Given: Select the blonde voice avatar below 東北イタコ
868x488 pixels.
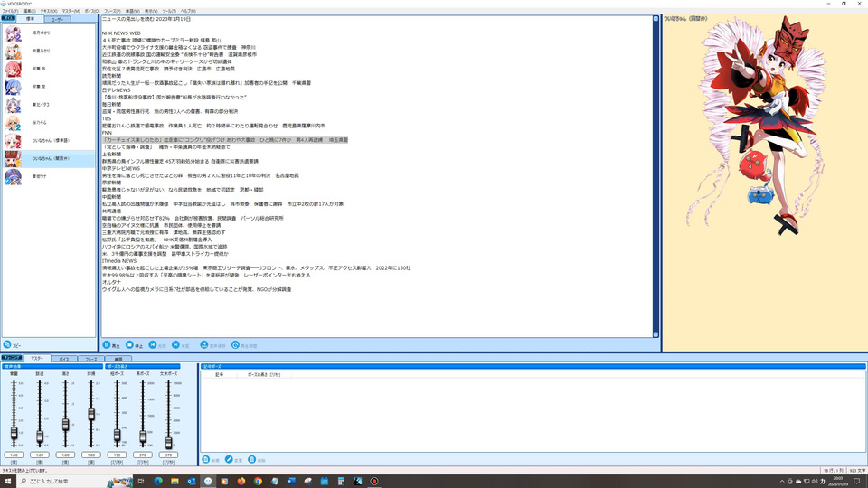Looking at the screenshot, I should (14, 123).
